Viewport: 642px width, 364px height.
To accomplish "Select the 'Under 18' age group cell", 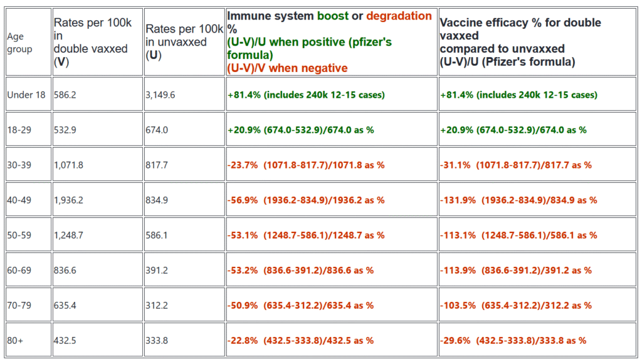I will (x=28, y=95).
